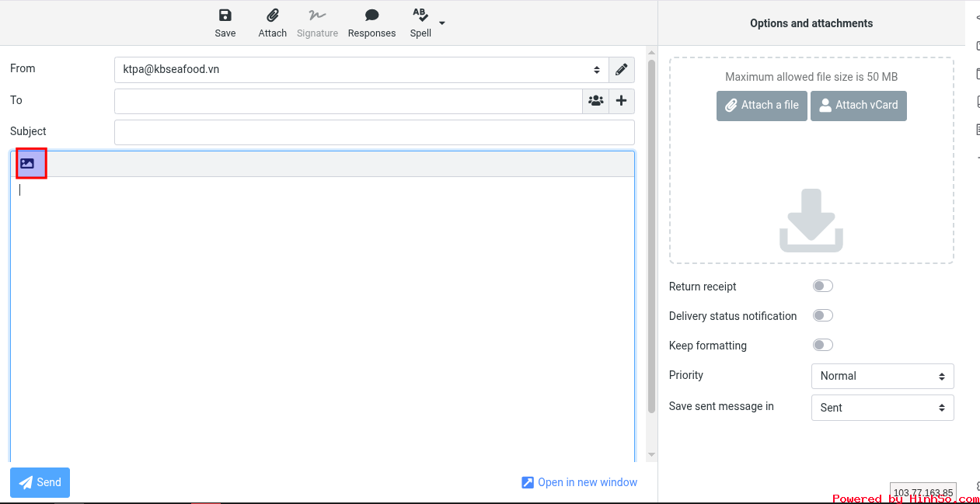The height and width of the screenshot is (504, 980).
Task: Expand the Spell language dropdown arrow
Action: tap(442, 23)
